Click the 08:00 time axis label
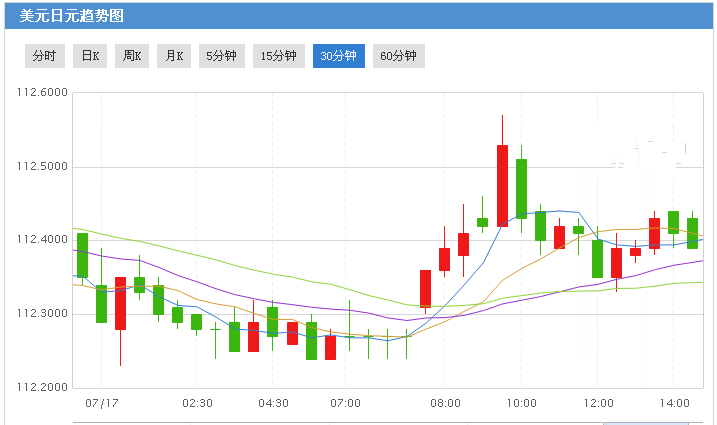Screen dimensions: 717x425 click(x=445, y=403)
